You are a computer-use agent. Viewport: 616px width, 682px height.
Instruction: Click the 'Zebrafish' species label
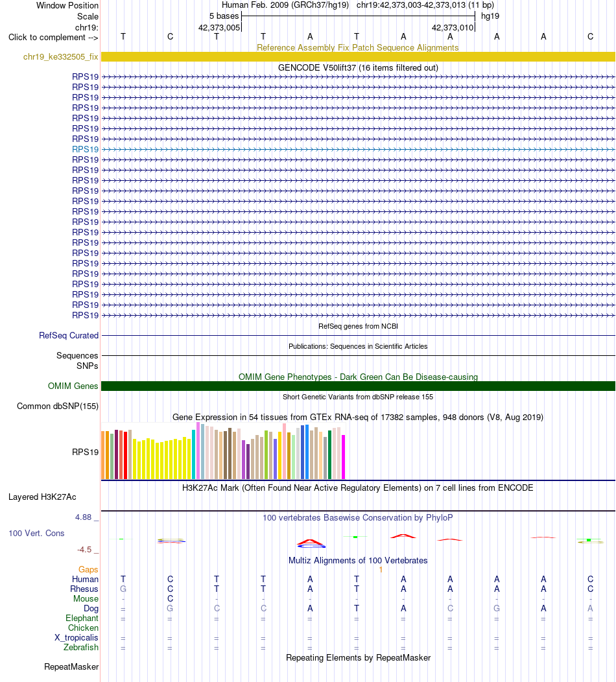point(81,647)
